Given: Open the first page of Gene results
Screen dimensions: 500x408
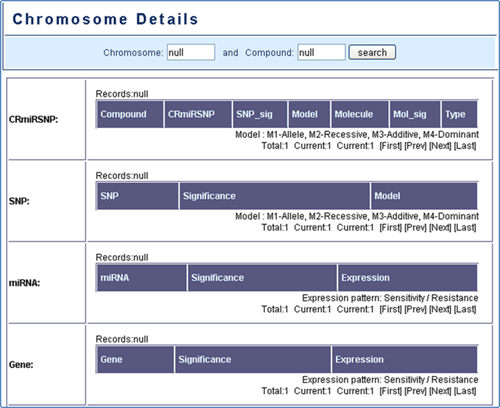Looking at the screenshot, I should [x=391, y=391].
